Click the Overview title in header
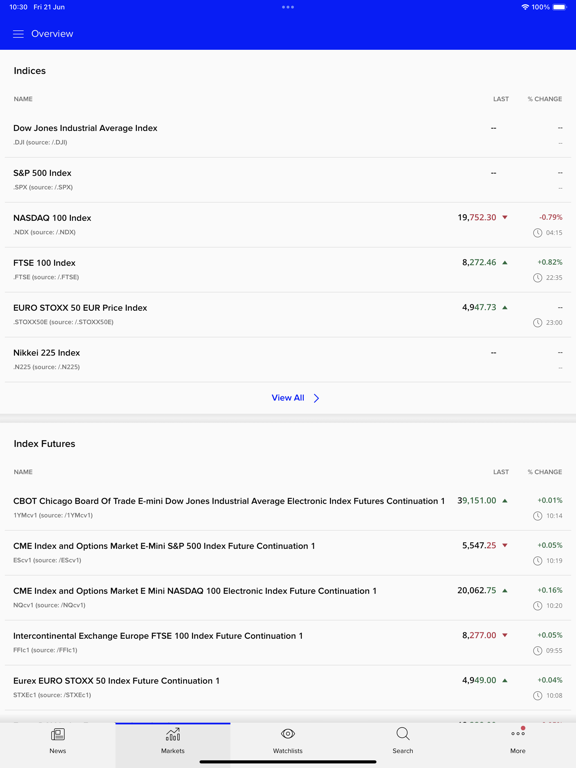Image resolution: width=576 pixels, height=768 pixels. pyautogui.click(x=52, y=34)
